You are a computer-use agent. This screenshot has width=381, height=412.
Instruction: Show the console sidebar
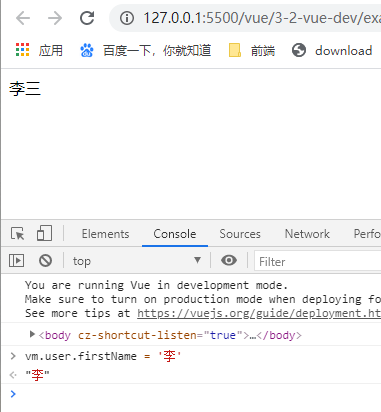(16, 260)
